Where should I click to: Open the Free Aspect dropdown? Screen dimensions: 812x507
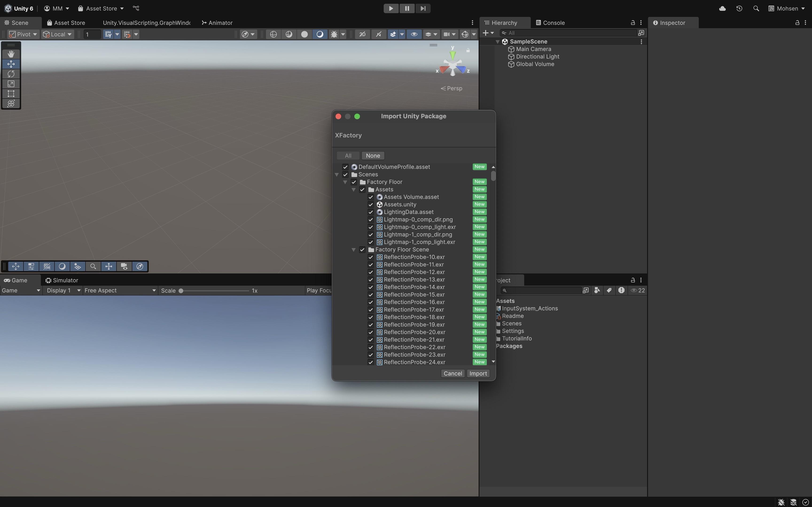click(120, 290)
